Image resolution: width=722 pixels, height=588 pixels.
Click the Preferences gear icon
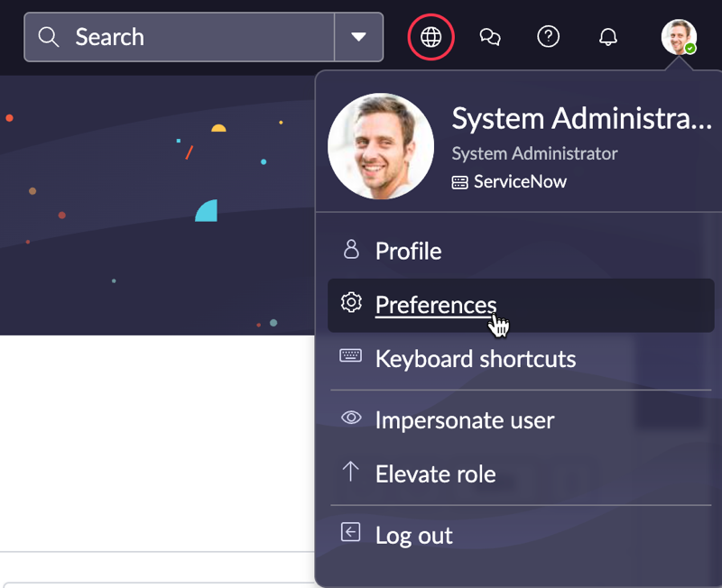pos(351,302)
